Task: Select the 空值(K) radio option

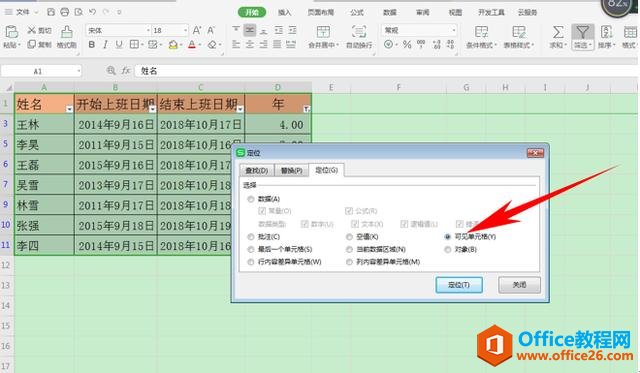Action: pos(349,237)
